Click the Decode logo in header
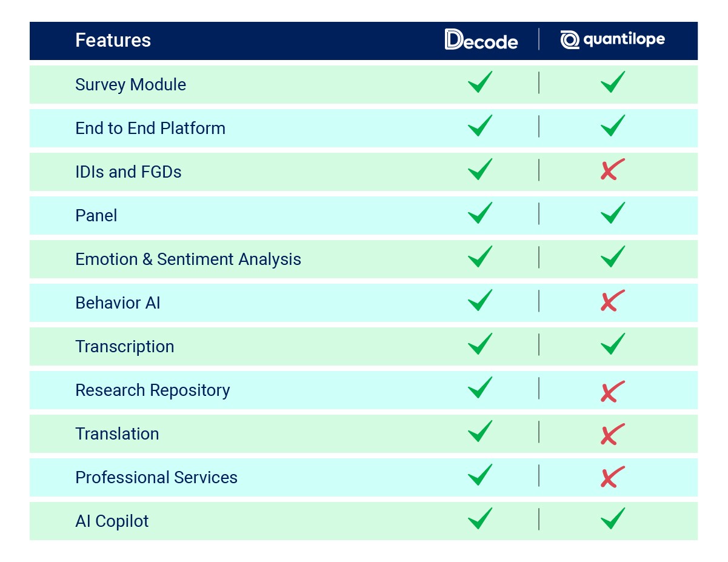728x562 pixels. click(481, 39)
